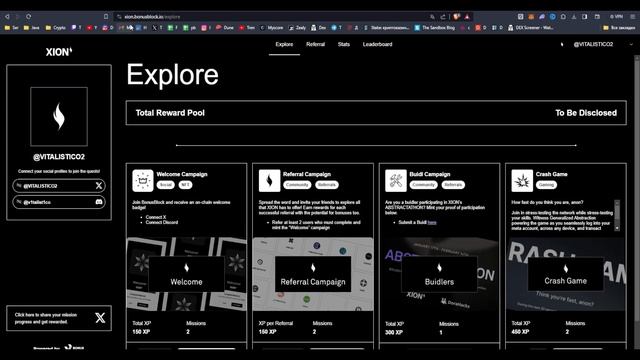Toggle the browser sidebar panel icon
The width and height of the screenshot is (640, 360).
584,17
